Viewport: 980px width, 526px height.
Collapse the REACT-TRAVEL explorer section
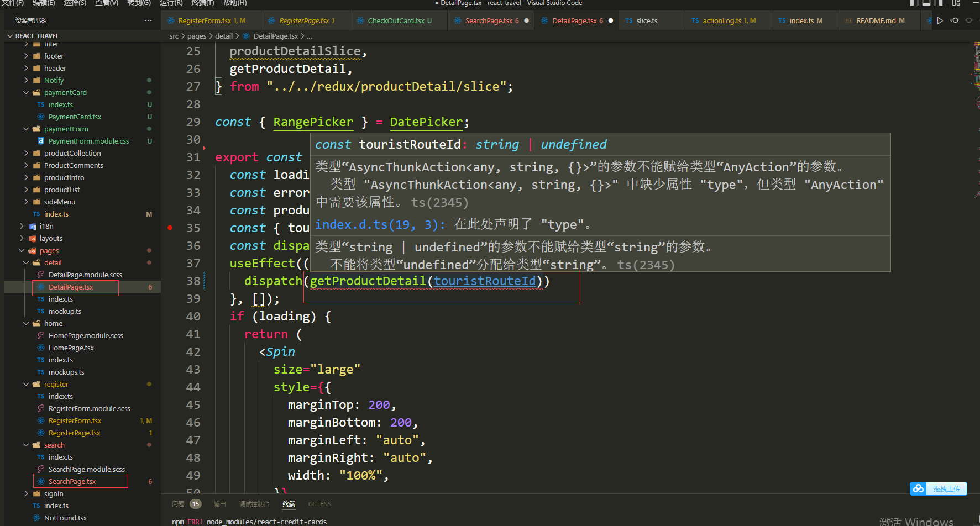tap(10, 36)
